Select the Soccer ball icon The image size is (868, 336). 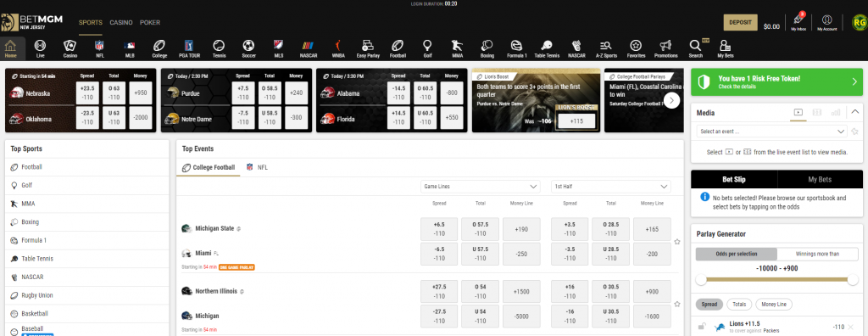pyautogui.click(x=248, y=48)
